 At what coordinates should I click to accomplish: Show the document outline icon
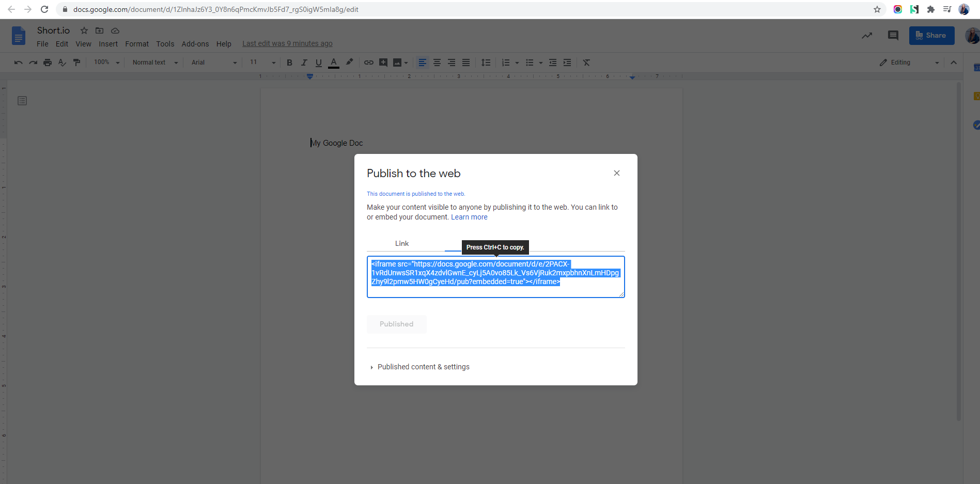point(22,101)
